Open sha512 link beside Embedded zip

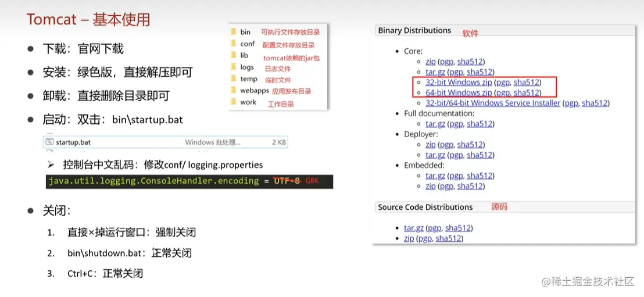[x=470, y=186]
